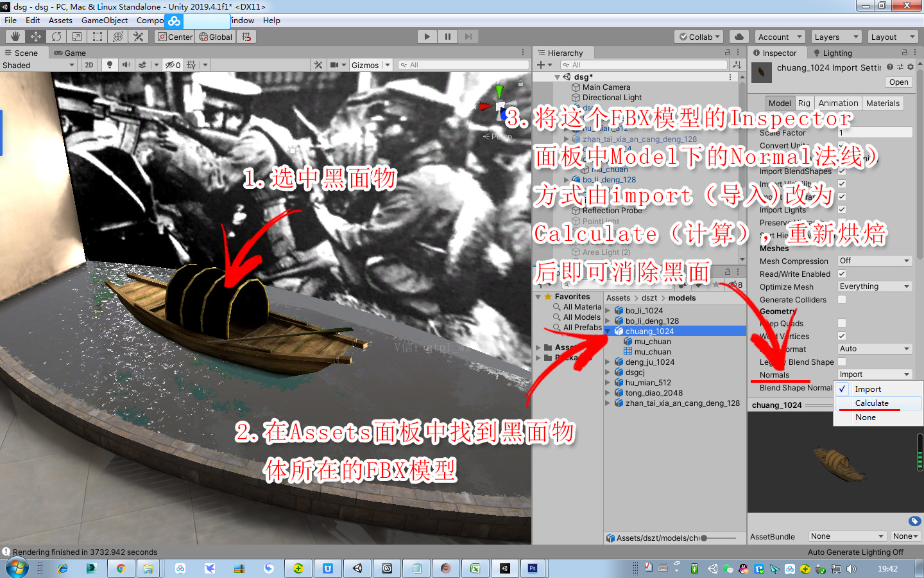Screen dimensions: 924x578
Task: Toggle scene audio
Action: click(x=126, y=65)
